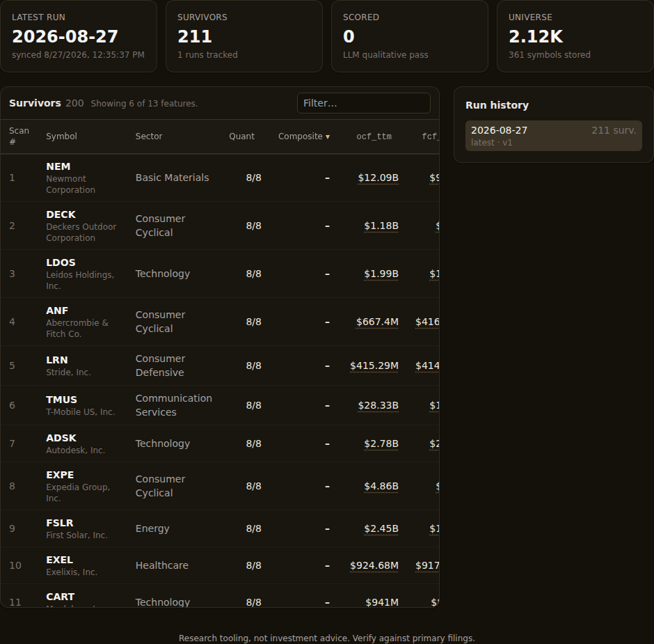Click the 8/8 Quant score for NEM
Screen dimensions: 654x644
(253, 178)
